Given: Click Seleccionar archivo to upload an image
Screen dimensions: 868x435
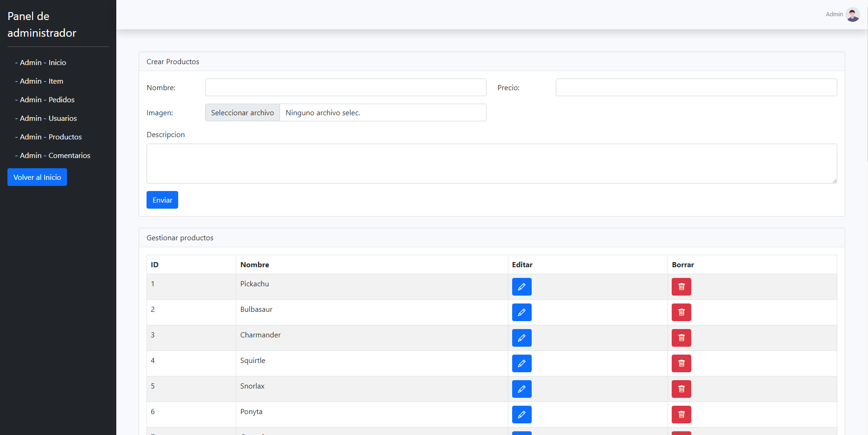Looking at the screenshot, I should coord(242,112).
